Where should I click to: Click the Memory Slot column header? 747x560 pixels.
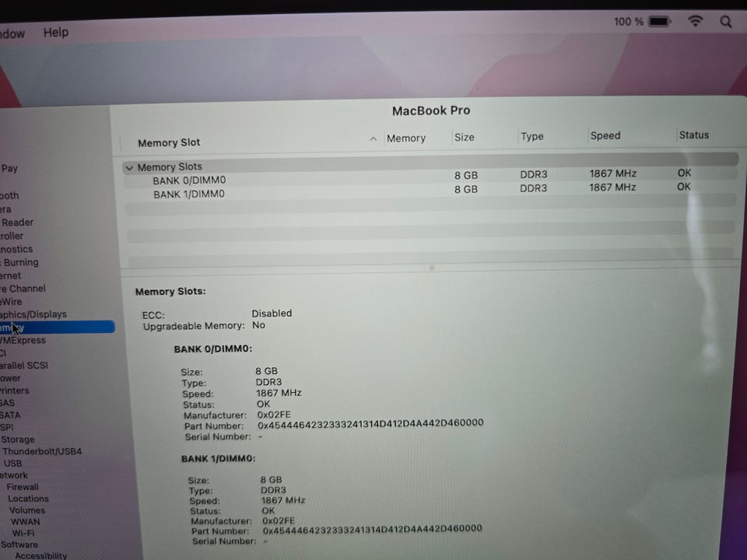(x=169, y=142)
